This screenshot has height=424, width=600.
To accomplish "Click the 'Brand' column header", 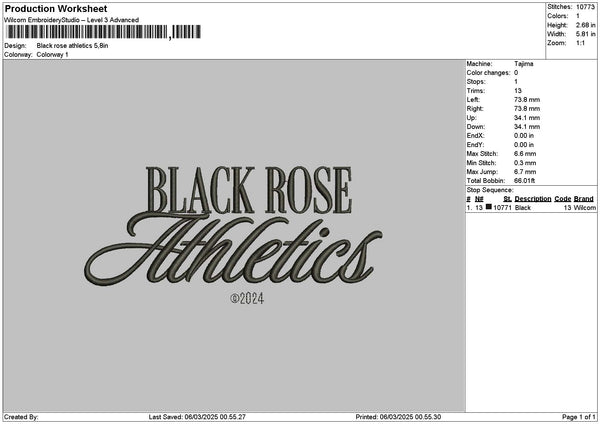I will click(x=584, y=199).
